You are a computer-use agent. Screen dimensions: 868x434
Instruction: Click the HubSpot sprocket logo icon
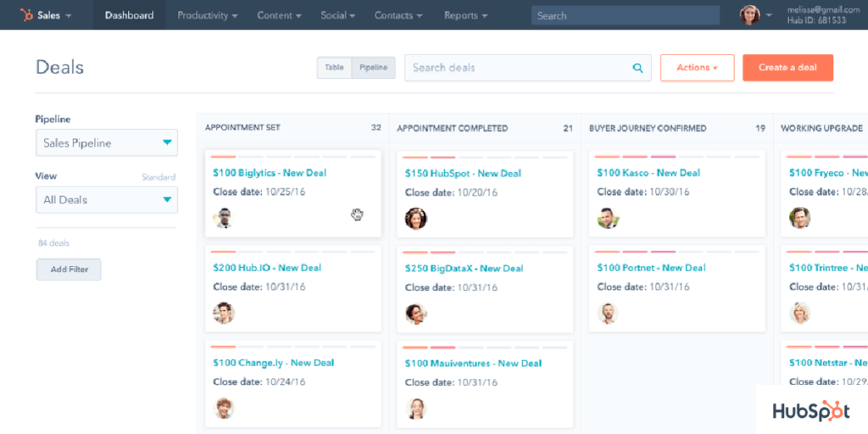click(x=26, y=15)
